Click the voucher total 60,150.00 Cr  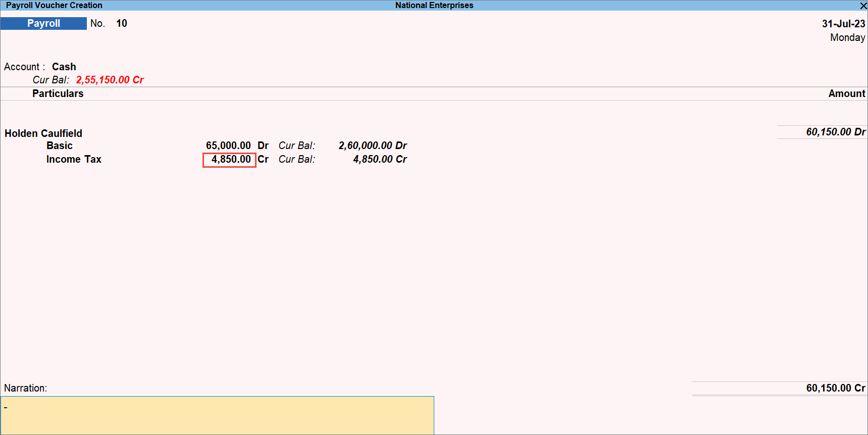[836, 388]
